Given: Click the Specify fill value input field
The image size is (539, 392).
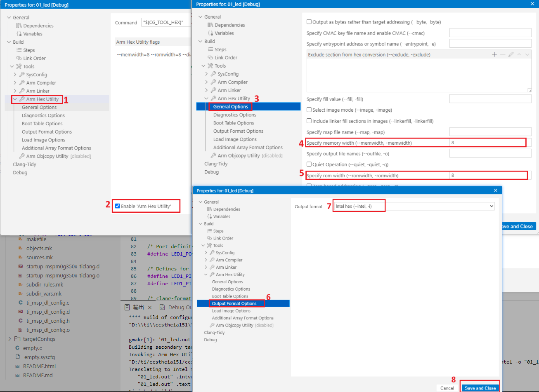Looking at the screenshot, I should (490, 99).
